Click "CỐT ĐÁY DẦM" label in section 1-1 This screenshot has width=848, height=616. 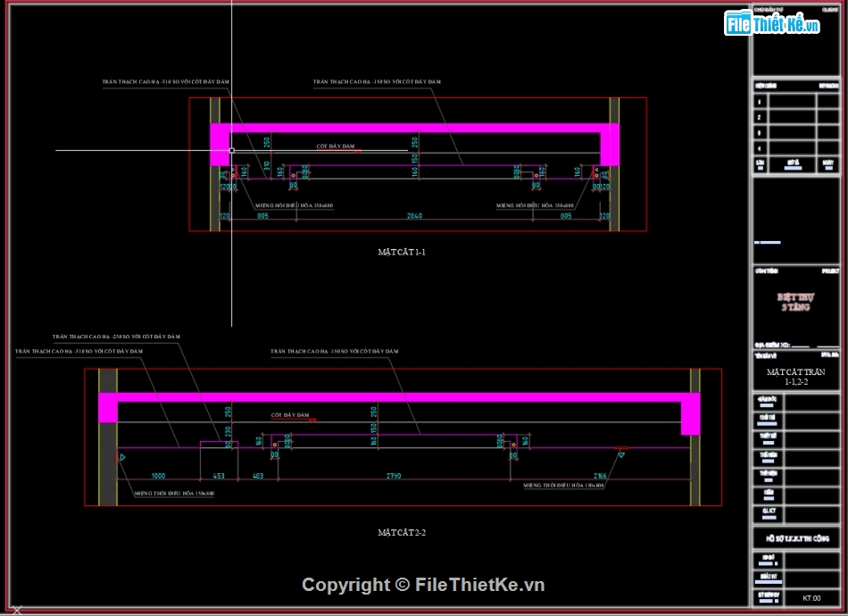point(336,146)
